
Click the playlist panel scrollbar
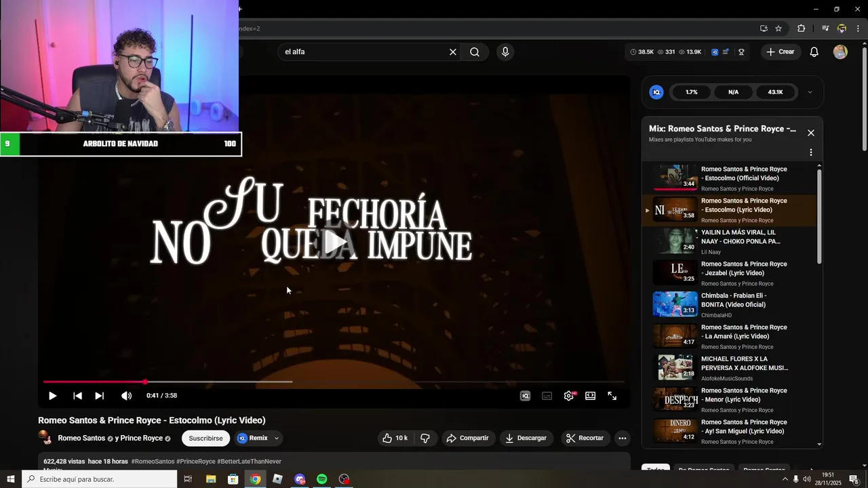tap(819, 217)
